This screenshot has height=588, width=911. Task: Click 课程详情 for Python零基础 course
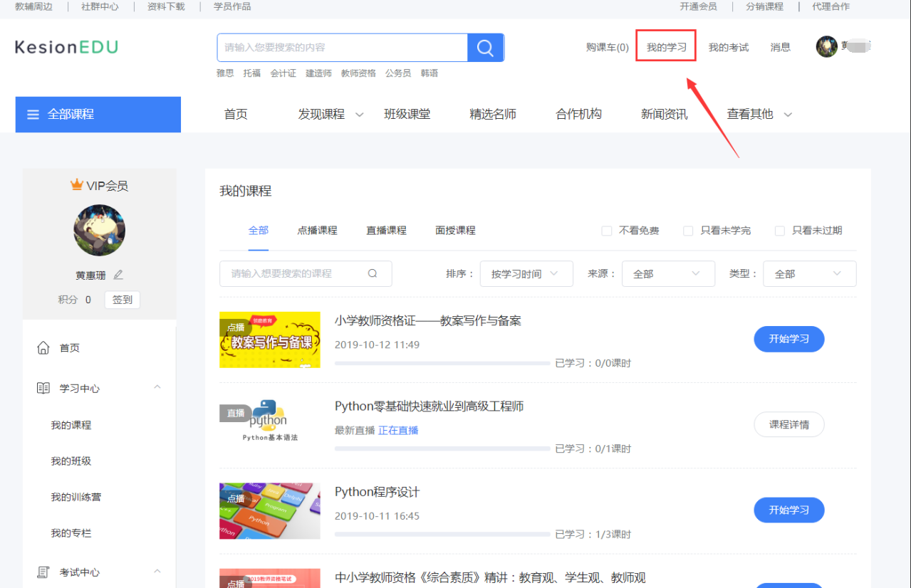coord(789,425)
